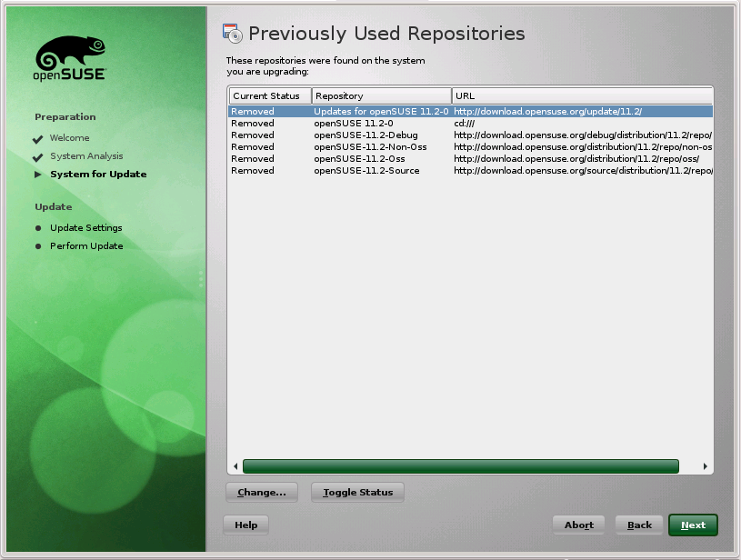Sort by Repository column header

coord(382,96)
